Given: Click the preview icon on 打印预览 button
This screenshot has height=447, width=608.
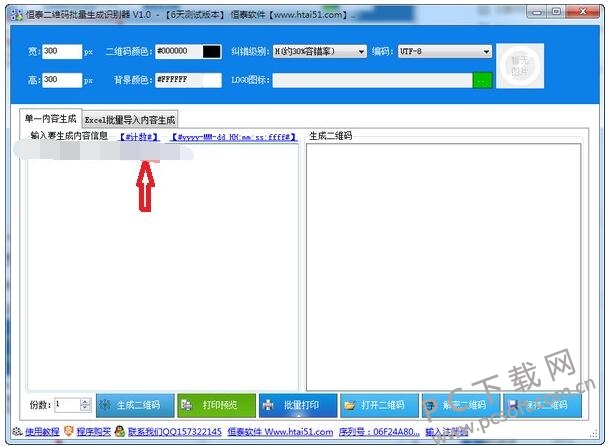Looking at the screenshot, I should click(187, 405).
